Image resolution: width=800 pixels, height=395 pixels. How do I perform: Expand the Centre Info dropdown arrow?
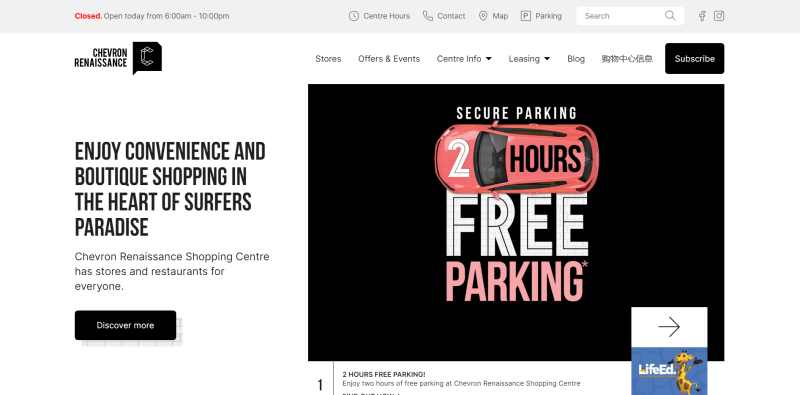[489, 59]
